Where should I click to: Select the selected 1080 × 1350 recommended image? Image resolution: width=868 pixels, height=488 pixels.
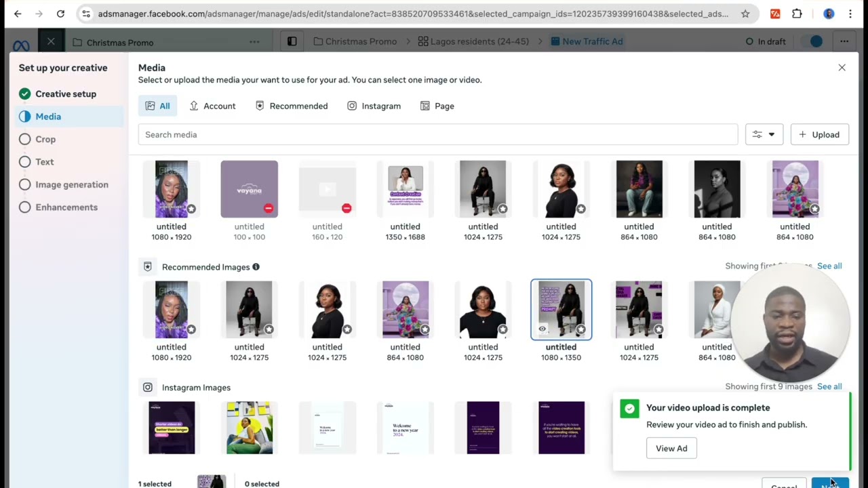click(561, 310)
